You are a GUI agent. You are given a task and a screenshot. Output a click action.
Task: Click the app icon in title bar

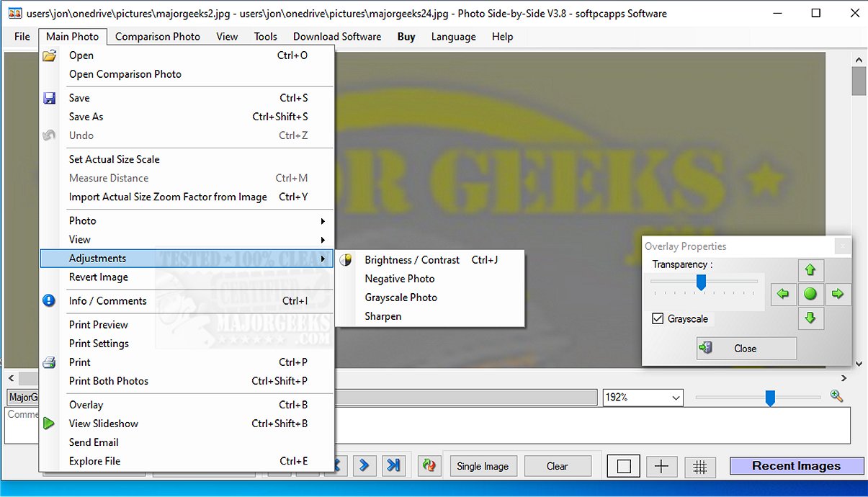[x=14, y=13]
